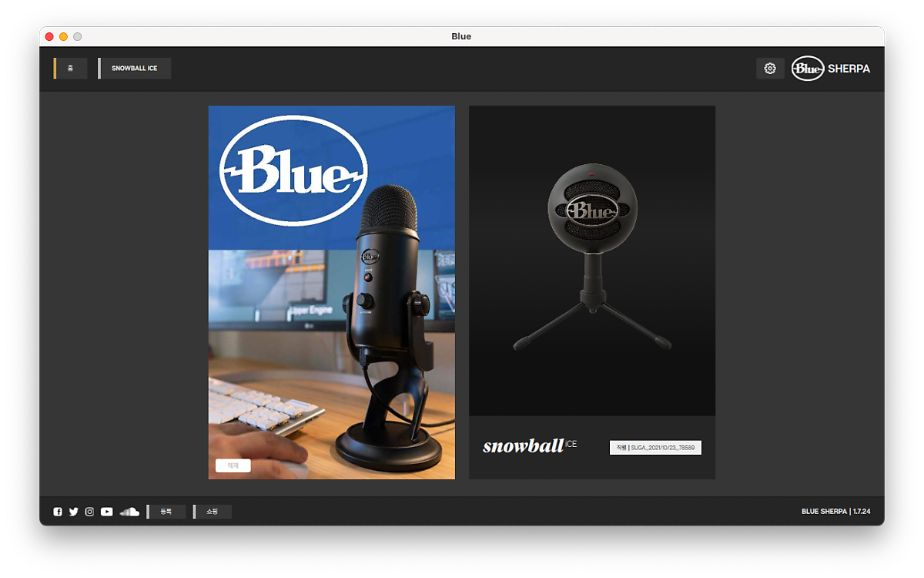Switch to the Home (홈) tab
Image resolution: width=924 pixels, height=578 pixels.
tap(70, 69)
